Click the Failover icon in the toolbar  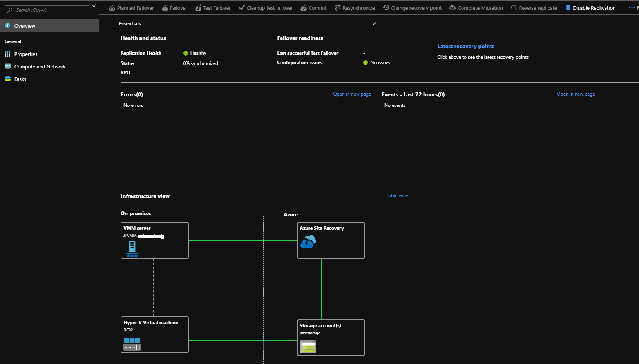pos(165,7)
